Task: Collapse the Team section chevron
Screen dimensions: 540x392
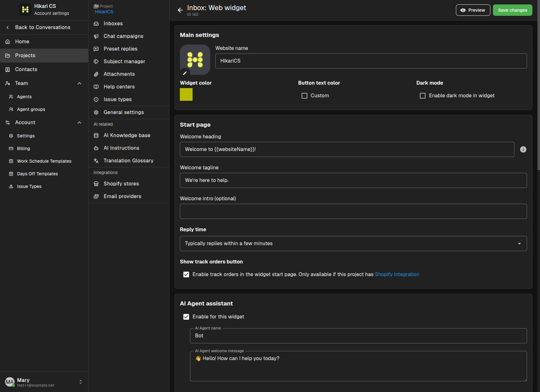Action: click(79, 83)
